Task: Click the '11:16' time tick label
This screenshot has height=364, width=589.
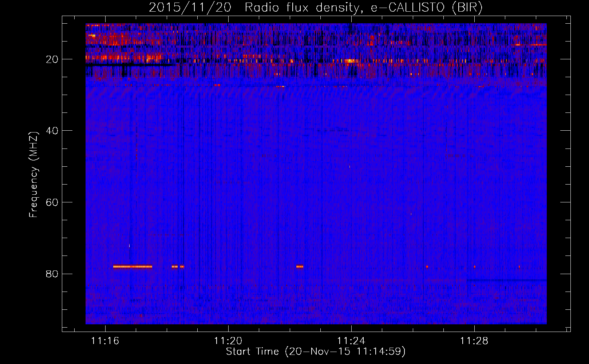Action: tap(105, 341)
